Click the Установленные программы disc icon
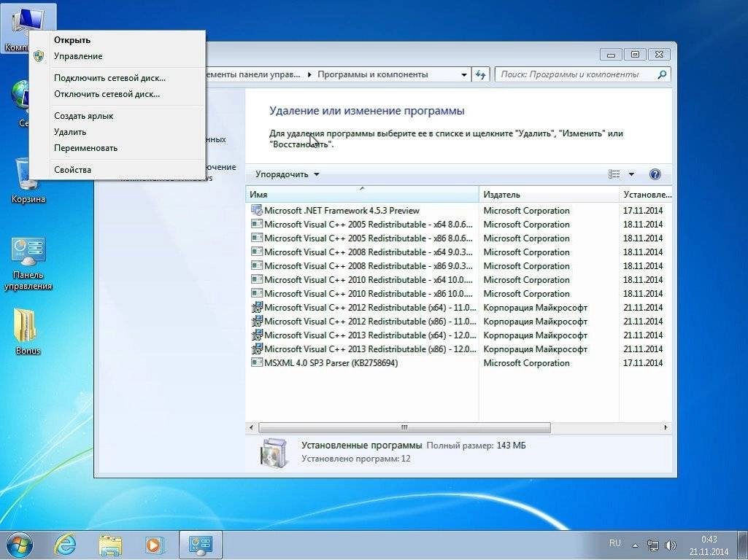Viewport: 748px width, 560px height. tap(274, 453)
